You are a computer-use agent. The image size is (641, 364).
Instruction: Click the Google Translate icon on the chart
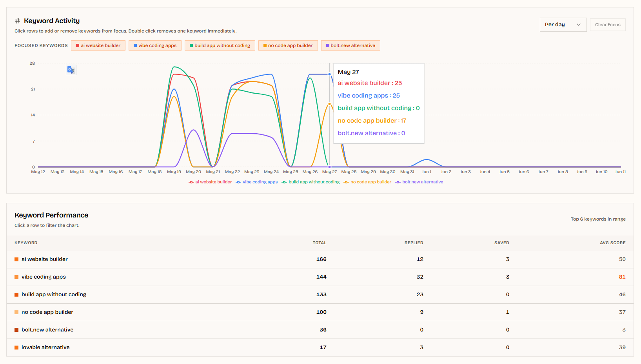click(x=71, y=70)
